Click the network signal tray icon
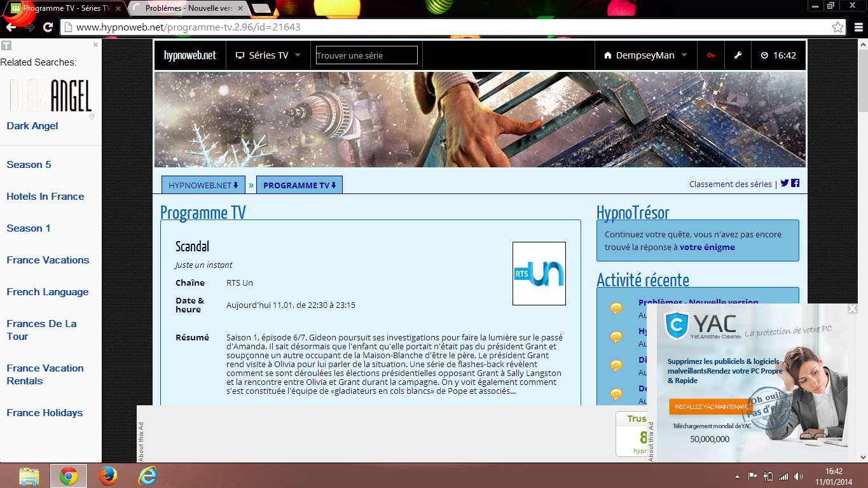 pyautogui.click(x=783, y=476)
